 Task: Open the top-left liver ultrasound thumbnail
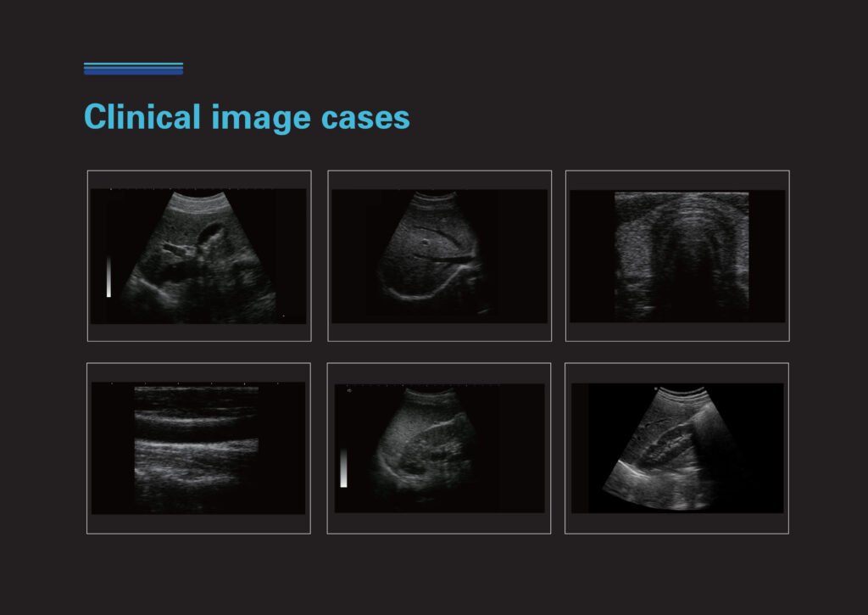coord(199,256)
